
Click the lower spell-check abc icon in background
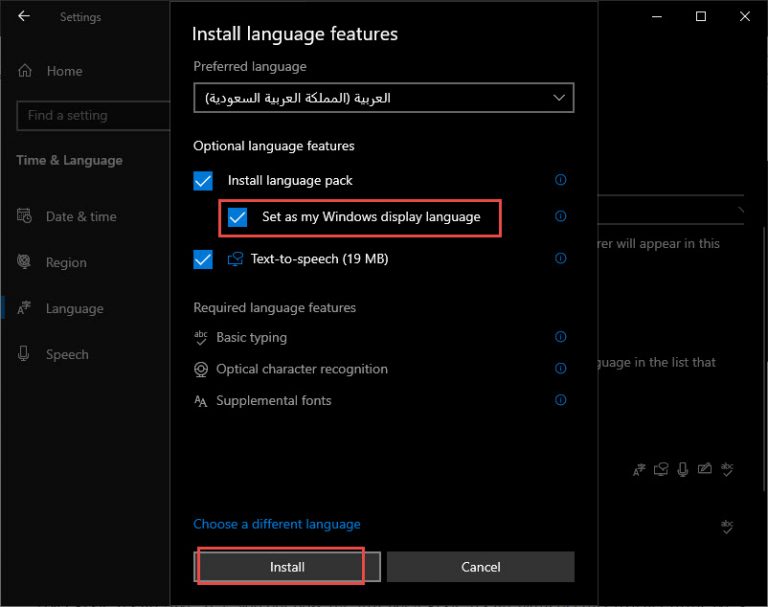click(727, 527)
